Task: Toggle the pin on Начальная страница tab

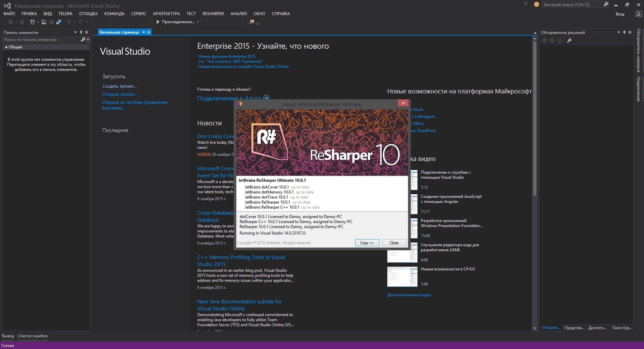Action: (144, 32)
